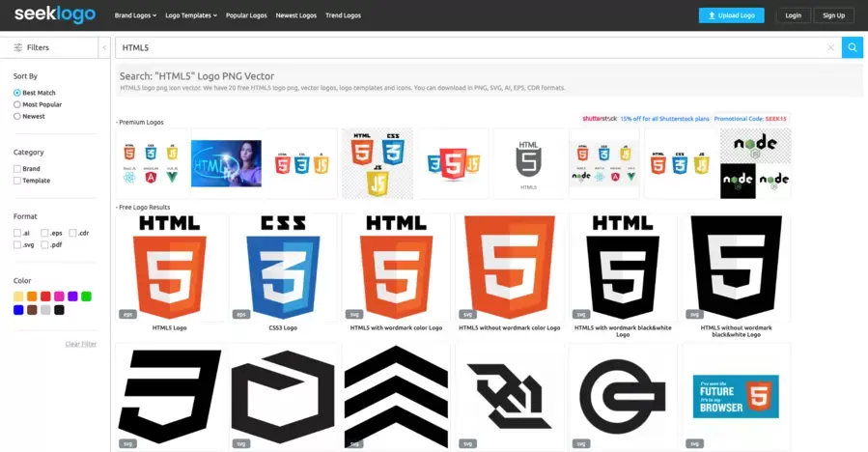Pick the blue color filter swatch
Screen dimensions: 868x452
(18, 310)
